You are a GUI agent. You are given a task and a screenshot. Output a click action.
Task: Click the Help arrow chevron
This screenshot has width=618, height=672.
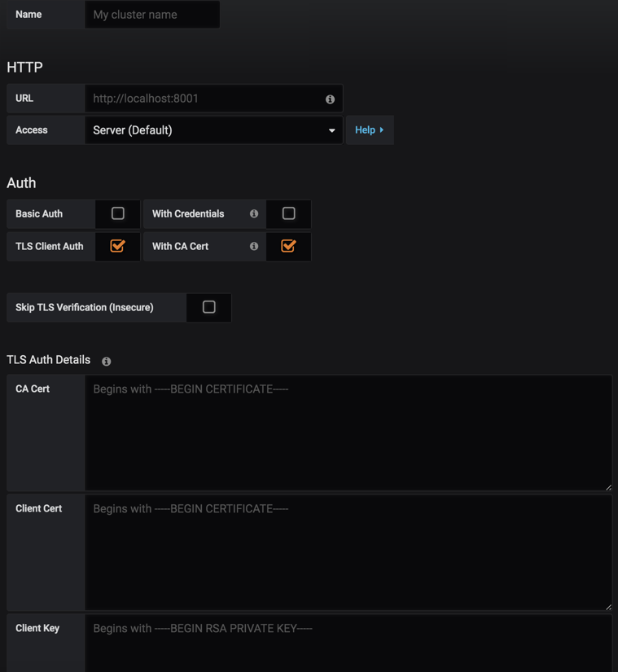(x=382, y=130)
